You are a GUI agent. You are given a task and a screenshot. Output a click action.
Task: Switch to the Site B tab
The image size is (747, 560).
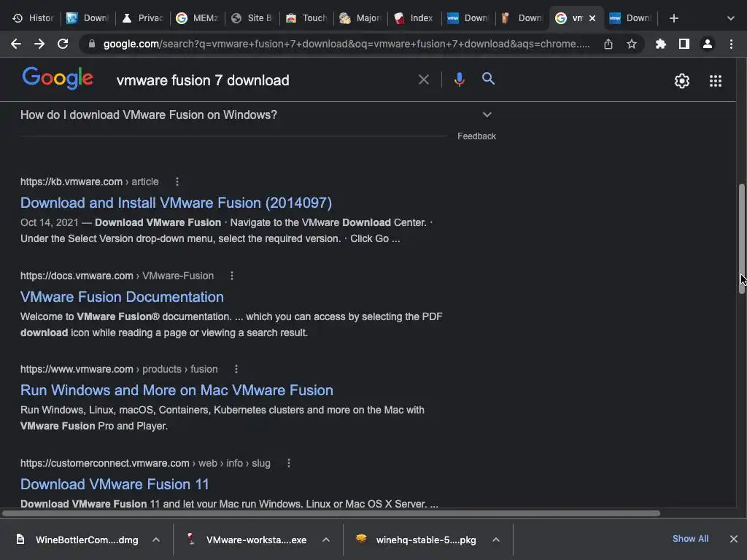pos(252,18)
